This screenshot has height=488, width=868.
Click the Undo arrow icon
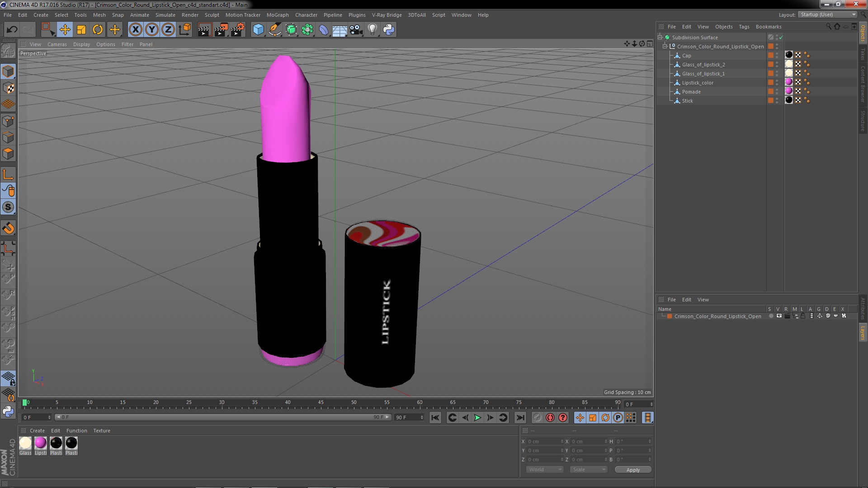pos(12,30)
